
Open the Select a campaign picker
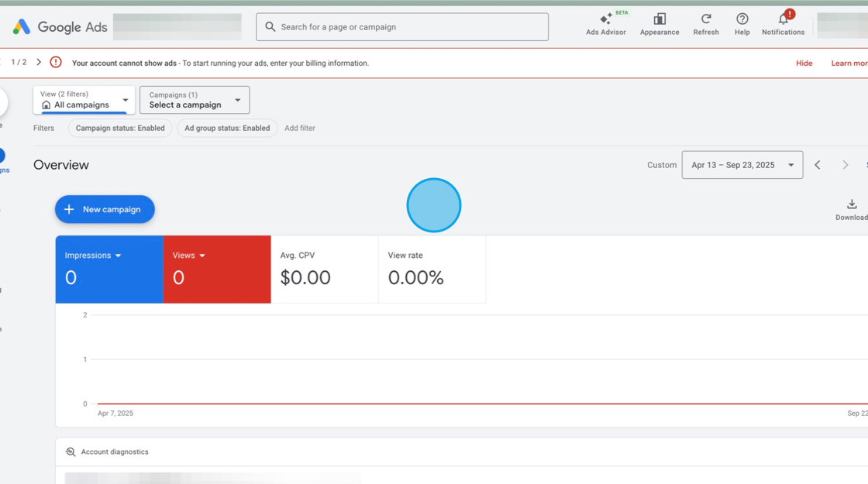pos(194,100)
